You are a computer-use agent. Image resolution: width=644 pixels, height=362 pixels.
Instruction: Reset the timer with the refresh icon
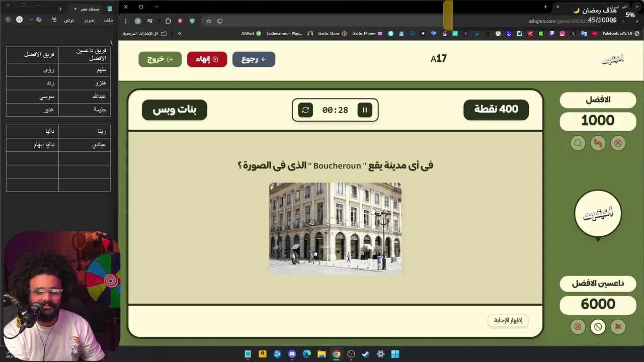point(305,110)
